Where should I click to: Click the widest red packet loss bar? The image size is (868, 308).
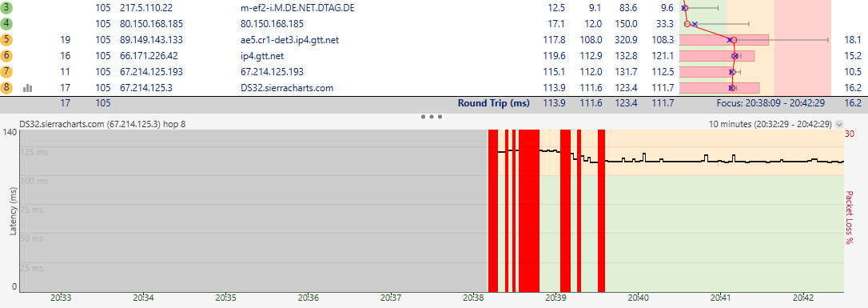pyautogui.click(x=528, y=210)
